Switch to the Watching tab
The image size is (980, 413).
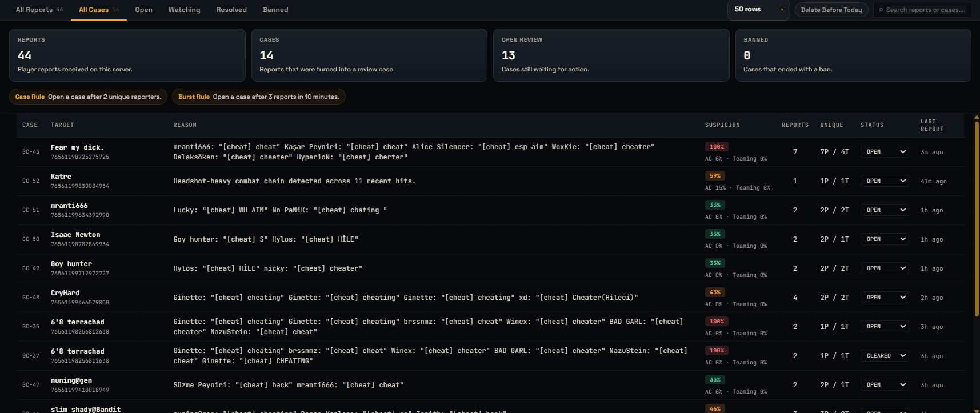coord(184,10)
